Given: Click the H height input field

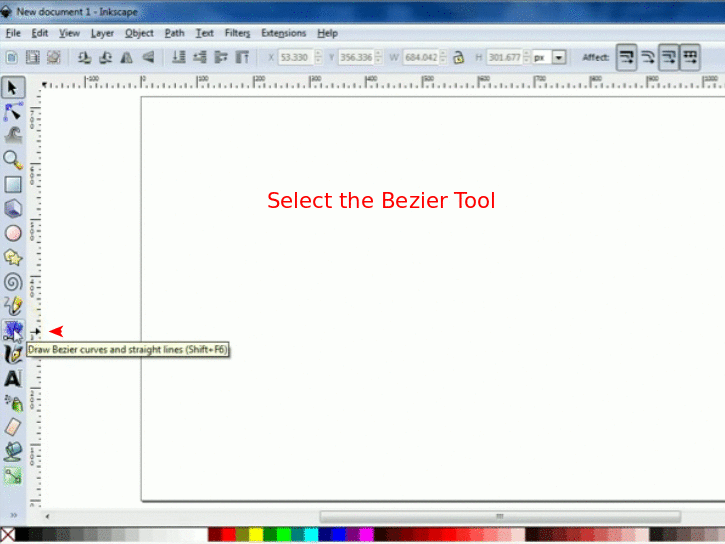Looking at the screenshot, I should coord(504,57).
